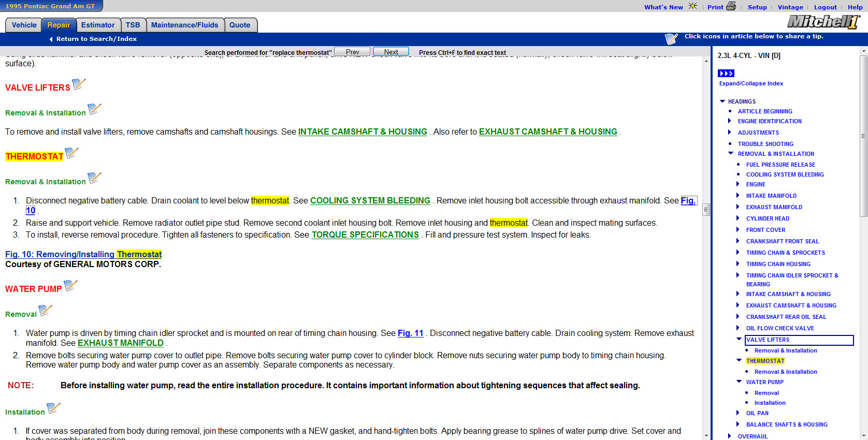Viewport: 868px width, 440px height.
Task: Click the Print link
Action: [x=715, y=7]
